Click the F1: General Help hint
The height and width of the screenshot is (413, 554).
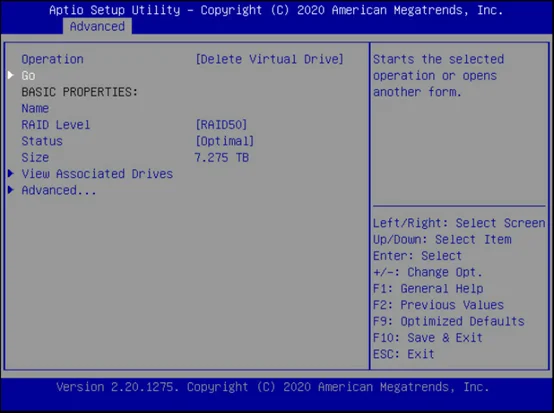(428, 289)
